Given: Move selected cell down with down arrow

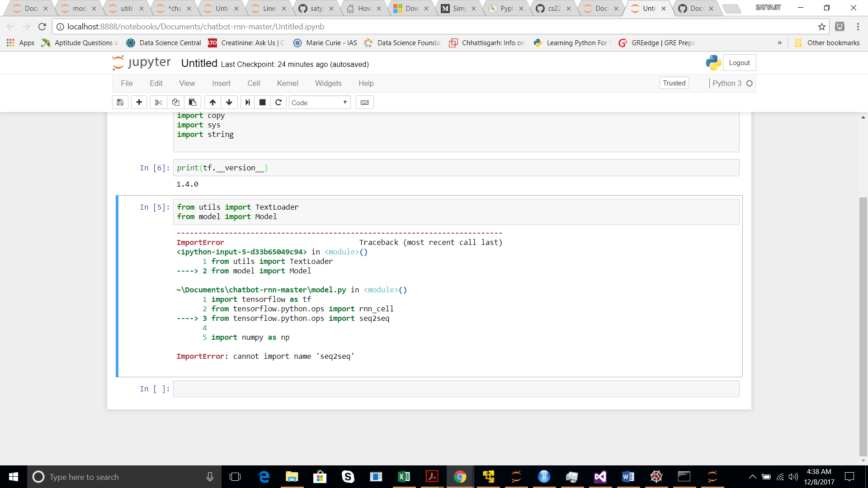Looking at the screenshot, I should [229, 102].
